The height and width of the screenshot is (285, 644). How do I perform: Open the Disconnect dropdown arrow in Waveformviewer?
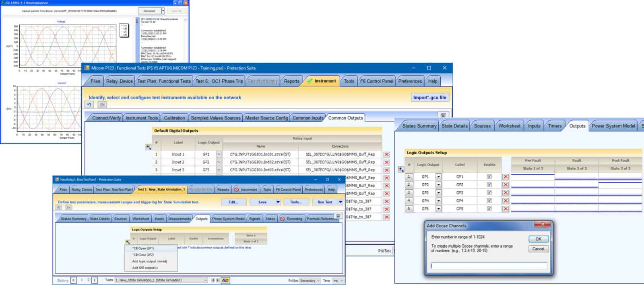tap(163, 11)
